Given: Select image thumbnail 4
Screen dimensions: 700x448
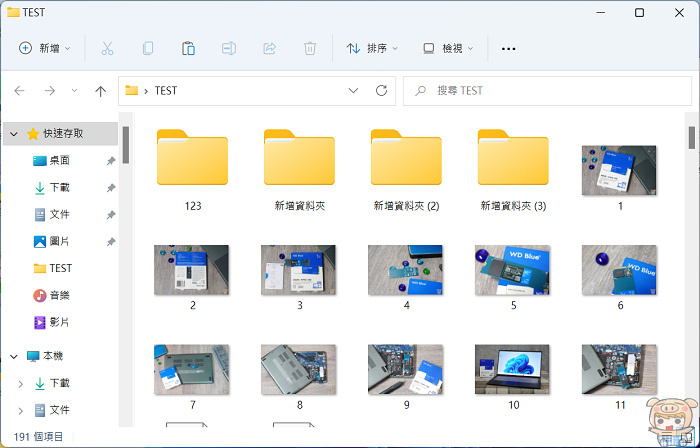Looking at the screenshot, I should [x=405, y=270].
